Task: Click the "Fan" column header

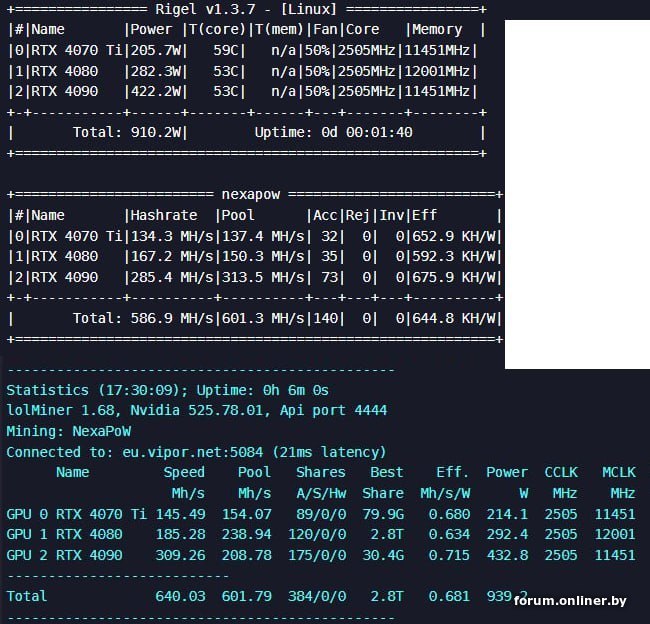Action: (x=325, y=30)
